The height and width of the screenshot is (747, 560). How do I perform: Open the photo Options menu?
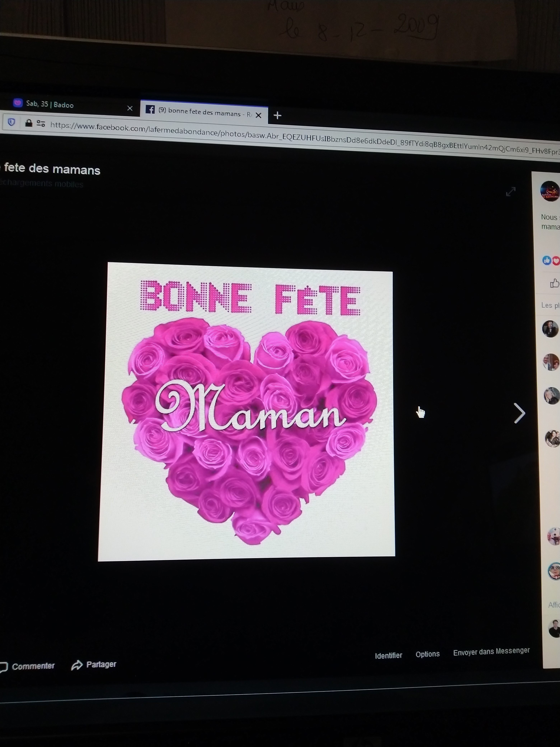coord(427,654)
